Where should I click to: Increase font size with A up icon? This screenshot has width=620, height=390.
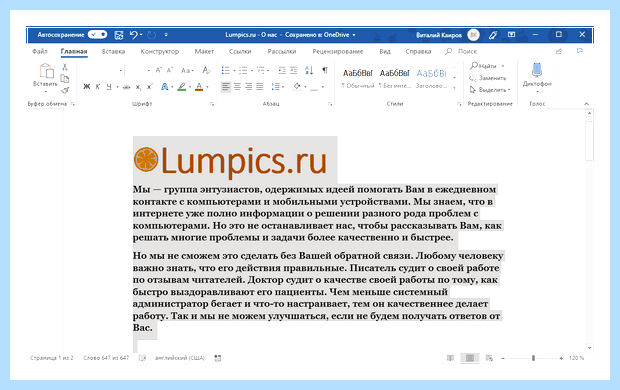click(158, 70)
